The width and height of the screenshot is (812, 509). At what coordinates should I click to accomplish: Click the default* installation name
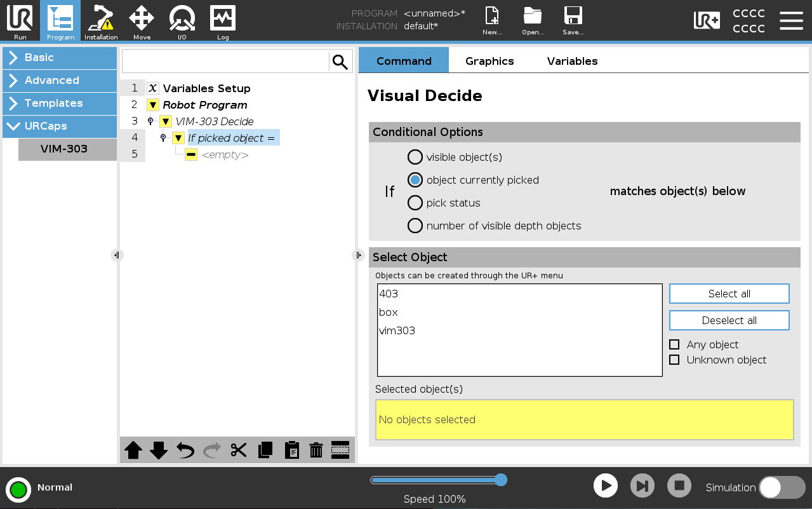421,26
